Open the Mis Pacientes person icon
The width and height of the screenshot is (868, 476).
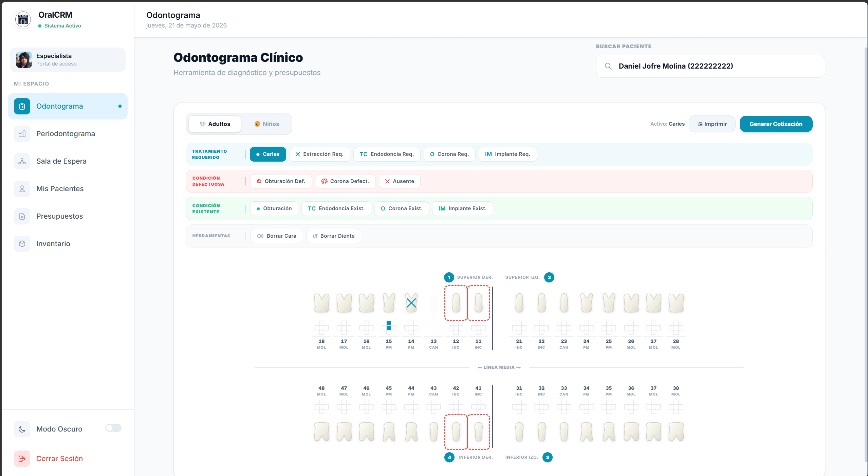pos(22,189)
